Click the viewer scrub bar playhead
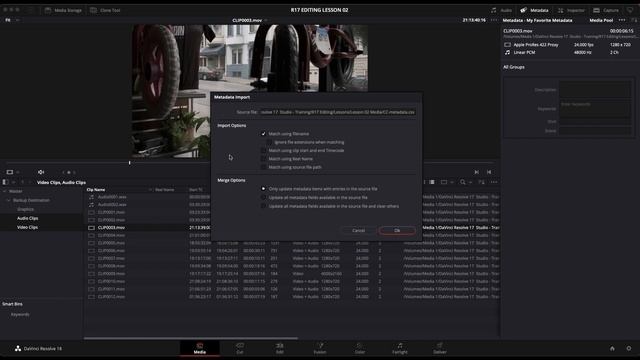Screen dimensions: 640x360 coord(129,162)
